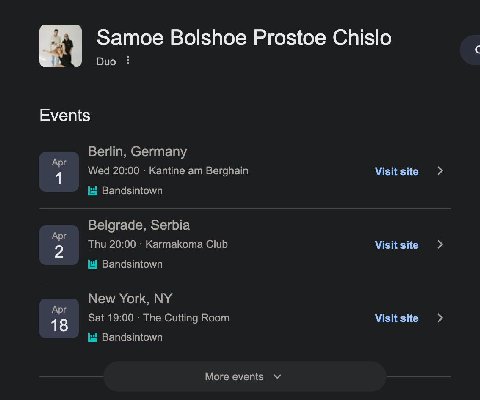Open the New York, NY event title
Image resolution: width=480 pixels, height=400 pixels.
point(130,299)
